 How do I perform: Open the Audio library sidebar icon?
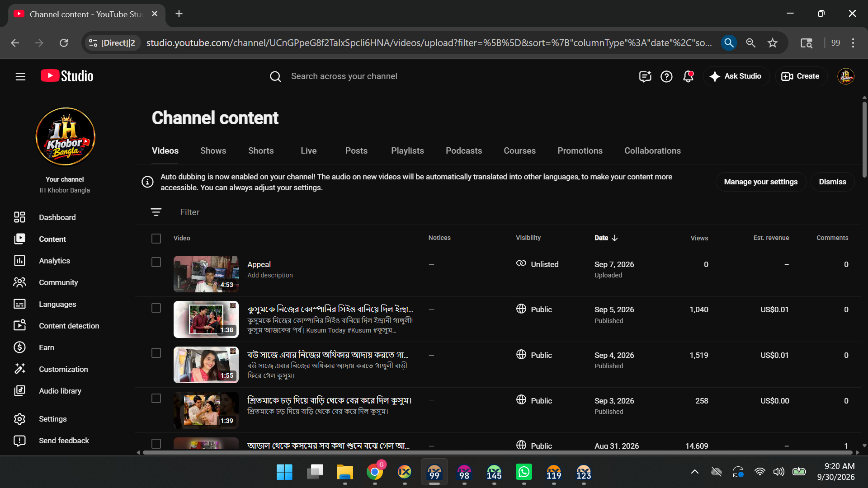coord(19,391)
